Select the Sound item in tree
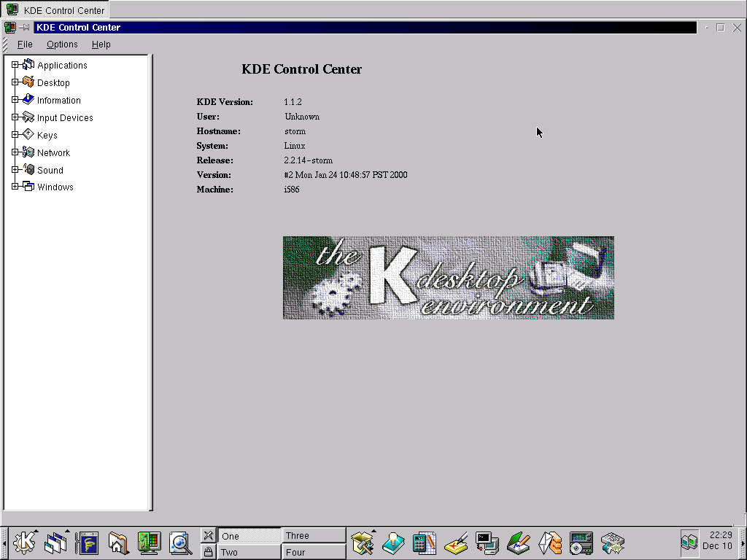Viewport: 747px width, 560px height. coord(50,170)
